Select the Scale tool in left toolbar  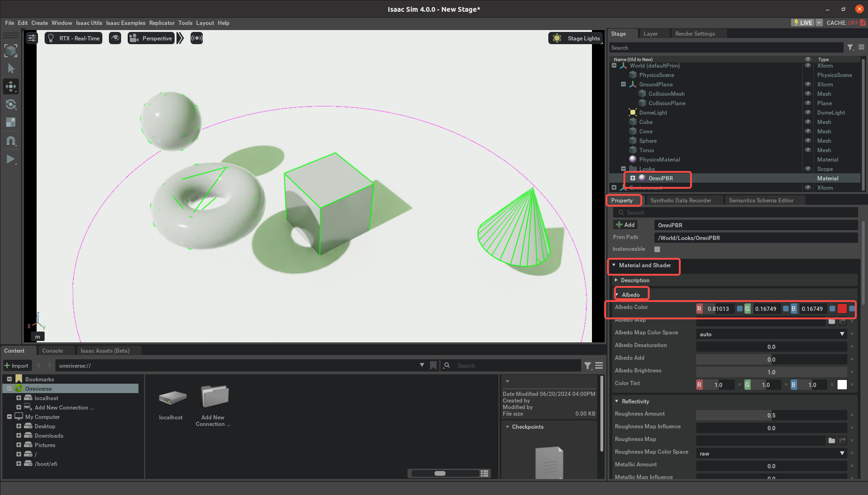click(x=11, y=122)
